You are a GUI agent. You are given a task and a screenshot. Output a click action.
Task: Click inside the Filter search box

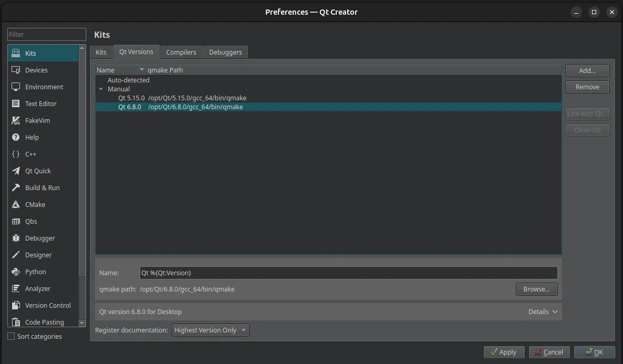point(46,34)
